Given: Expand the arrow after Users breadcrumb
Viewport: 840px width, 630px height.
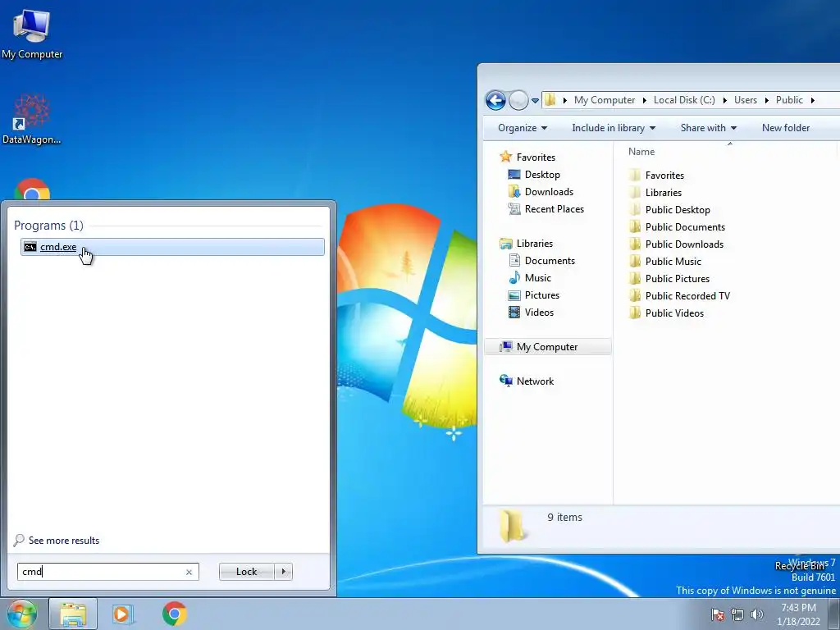Looking at the screenshot, I should (x=767, y=100).
